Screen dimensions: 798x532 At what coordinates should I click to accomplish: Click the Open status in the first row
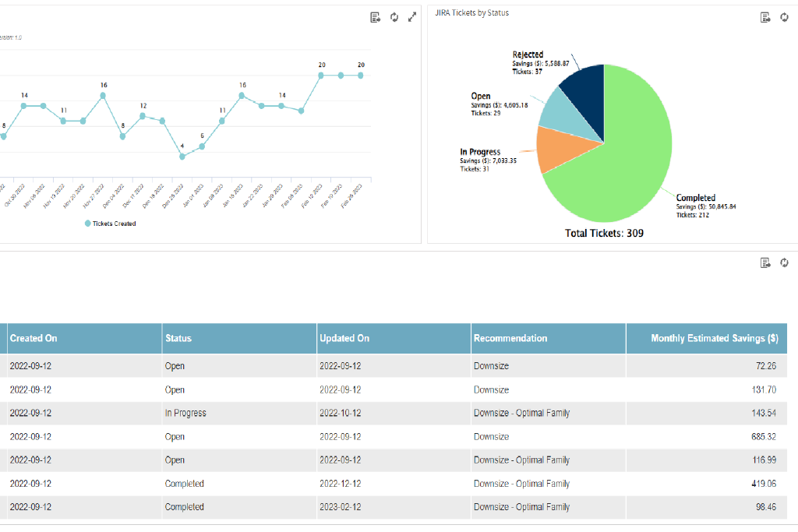pyautogui.click(x=175, y=365)
